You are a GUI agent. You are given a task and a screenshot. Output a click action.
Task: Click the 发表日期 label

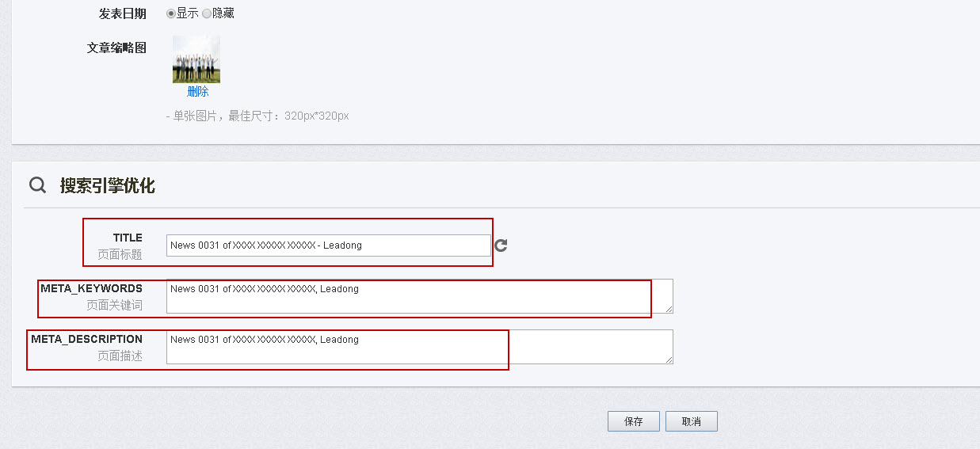point(122,13)
